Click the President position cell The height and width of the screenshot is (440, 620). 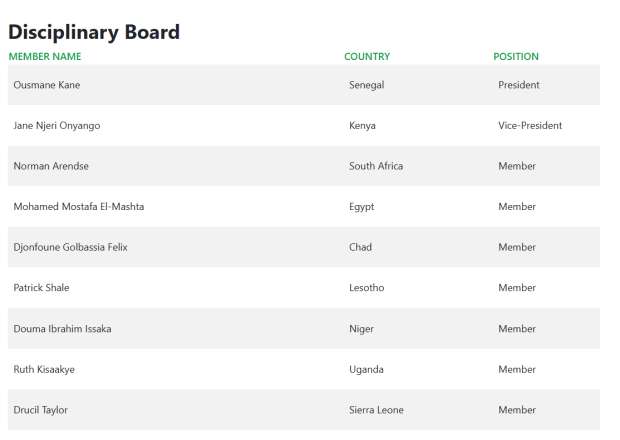(519, 85)
